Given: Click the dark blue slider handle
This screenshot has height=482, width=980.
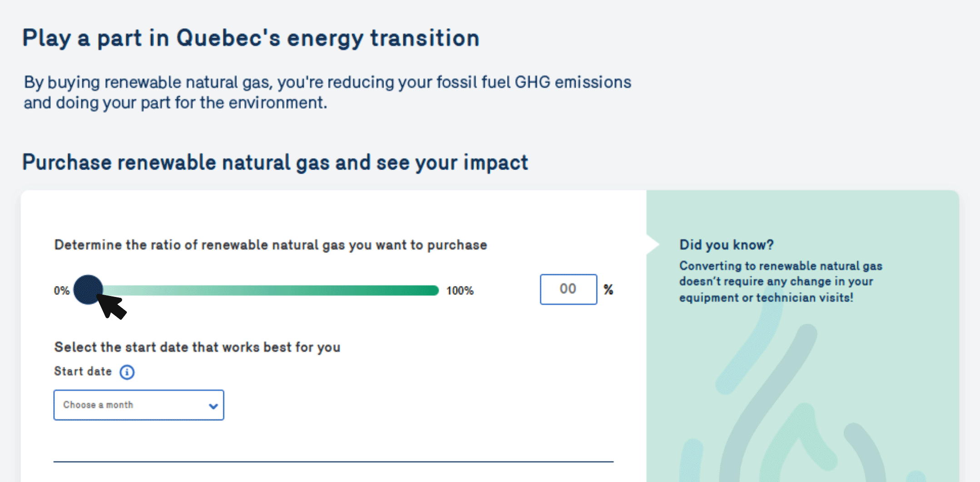Looking at the screenshot, I should [88, 290].
